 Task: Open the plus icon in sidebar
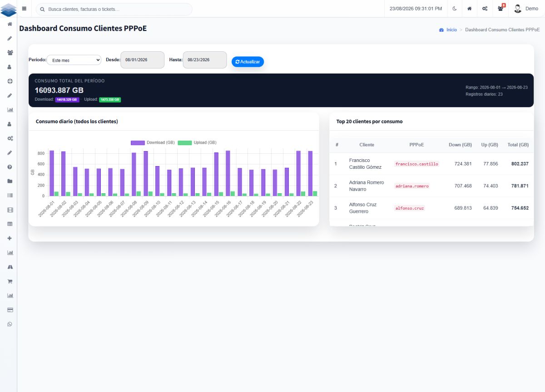(10, 238)
